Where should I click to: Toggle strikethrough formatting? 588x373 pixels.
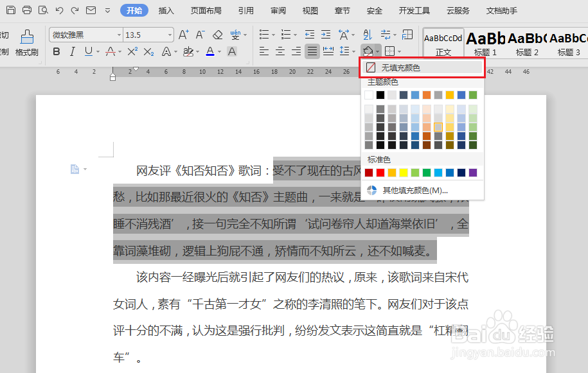pyautogui.click(x=111, y=51)
